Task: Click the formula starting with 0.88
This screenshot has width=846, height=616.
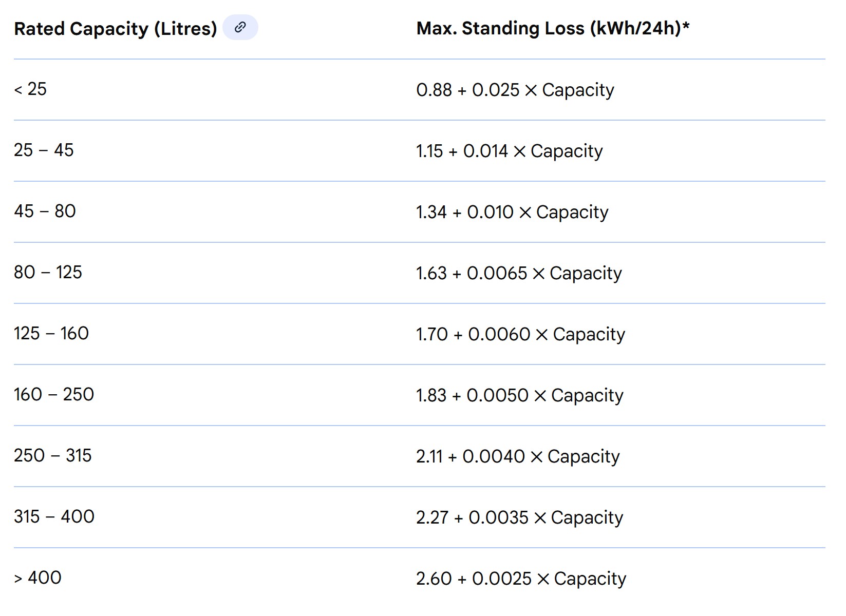Action: [x=515, y=90]
